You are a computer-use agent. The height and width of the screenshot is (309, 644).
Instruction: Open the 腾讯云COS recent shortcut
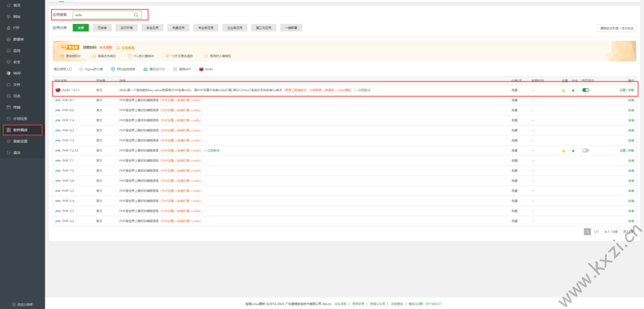pyautogui.click(x=154, y=69)
